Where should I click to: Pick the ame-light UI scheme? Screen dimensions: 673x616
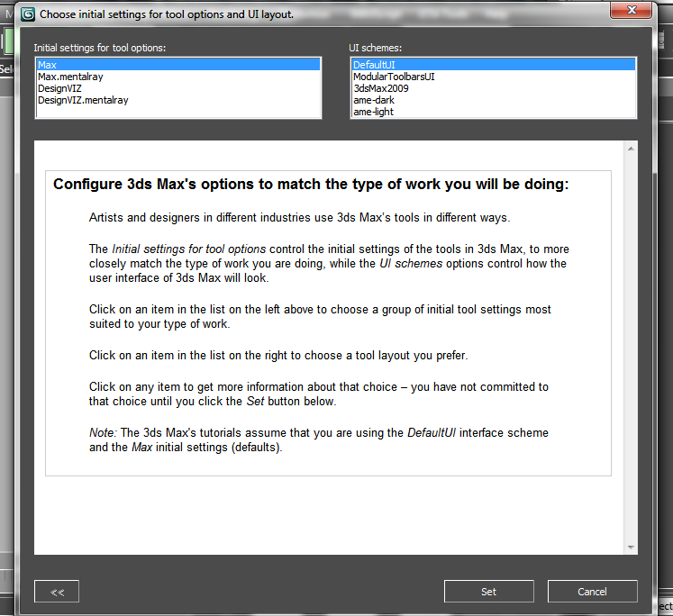(x=373, y=113)
